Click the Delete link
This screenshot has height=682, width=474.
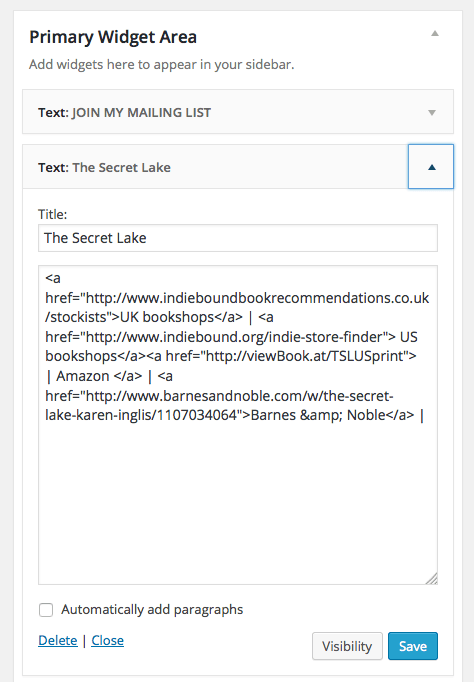pos(58,640)
